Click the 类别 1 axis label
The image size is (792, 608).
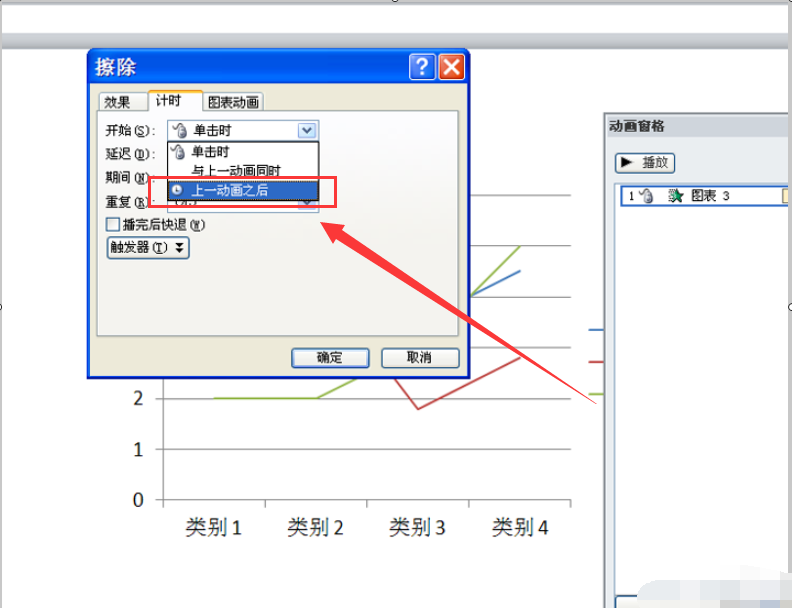tap(213, 527)
